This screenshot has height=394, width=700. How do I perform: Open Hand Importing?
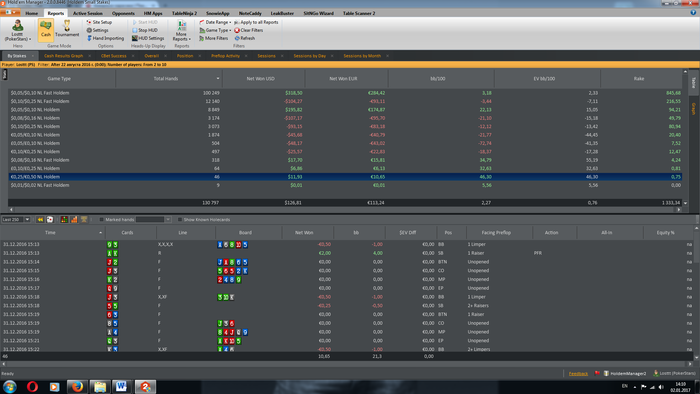click(105, 38)
